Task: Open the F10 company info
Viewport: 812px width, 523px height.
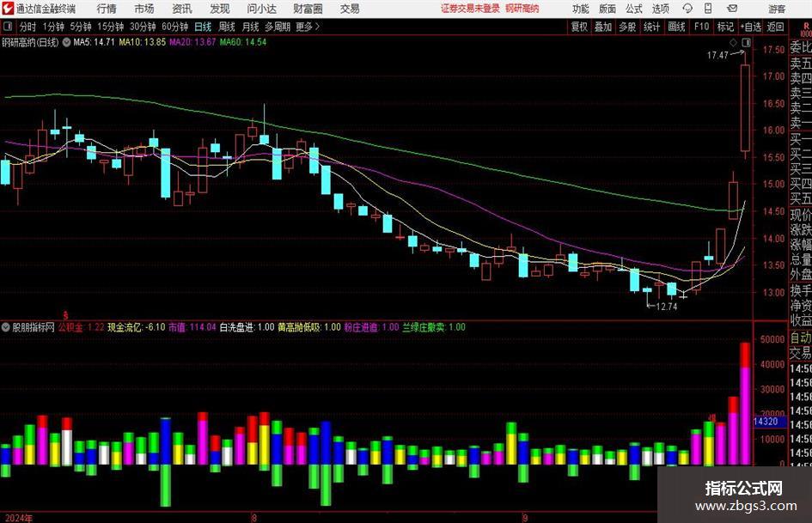Action: 701,27
